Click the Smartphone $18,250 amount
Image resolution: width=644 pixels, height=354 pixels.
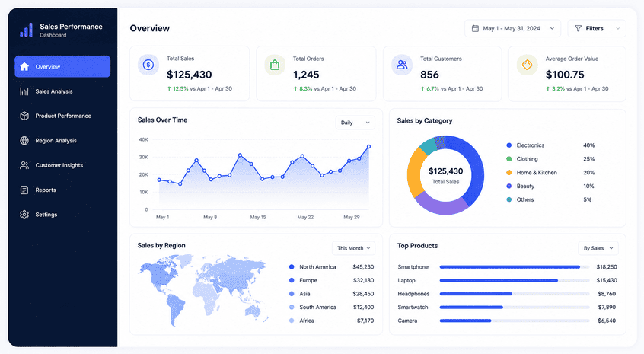point(607,267)
